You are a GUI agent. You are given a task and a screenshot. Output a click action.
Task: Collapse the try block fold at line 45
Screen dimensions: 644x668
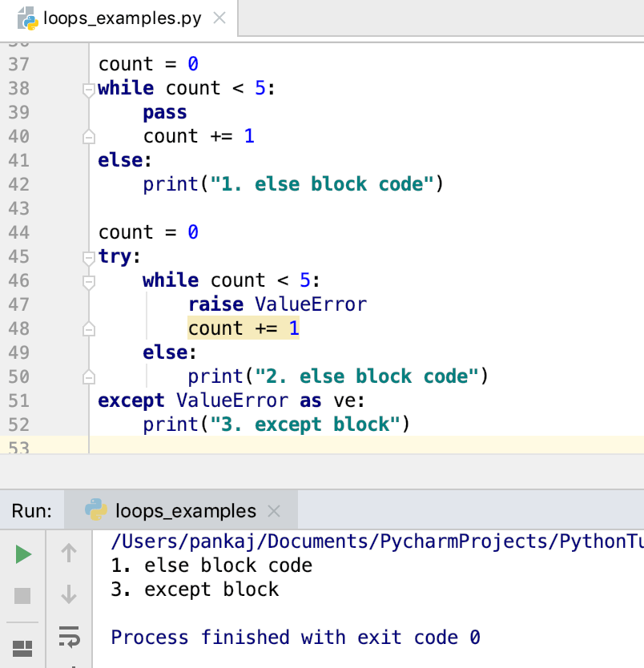coord(88,258)
